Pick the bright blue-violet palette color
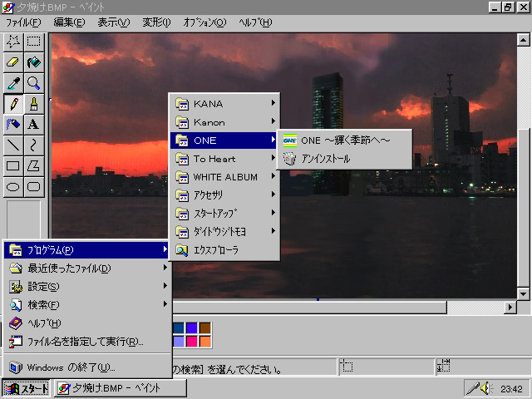 click(x=192, y=328)
